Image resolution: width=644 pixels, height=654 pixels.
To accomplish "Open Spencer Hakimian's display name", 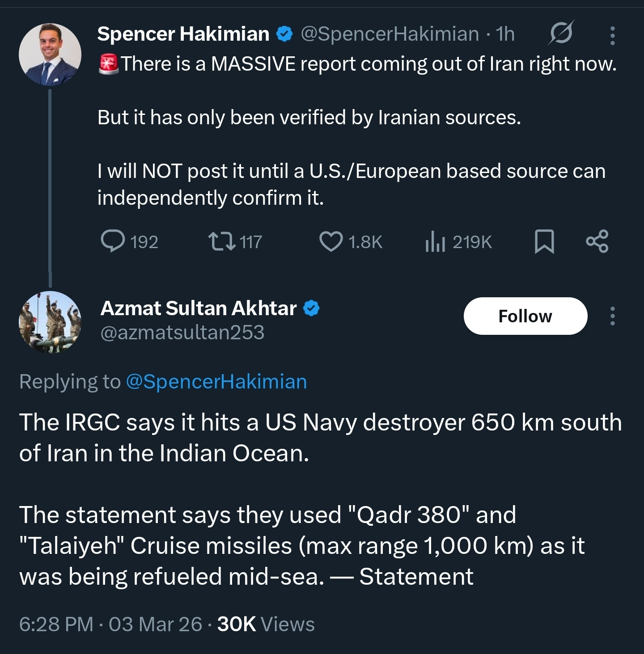I will tap(183, 34).
